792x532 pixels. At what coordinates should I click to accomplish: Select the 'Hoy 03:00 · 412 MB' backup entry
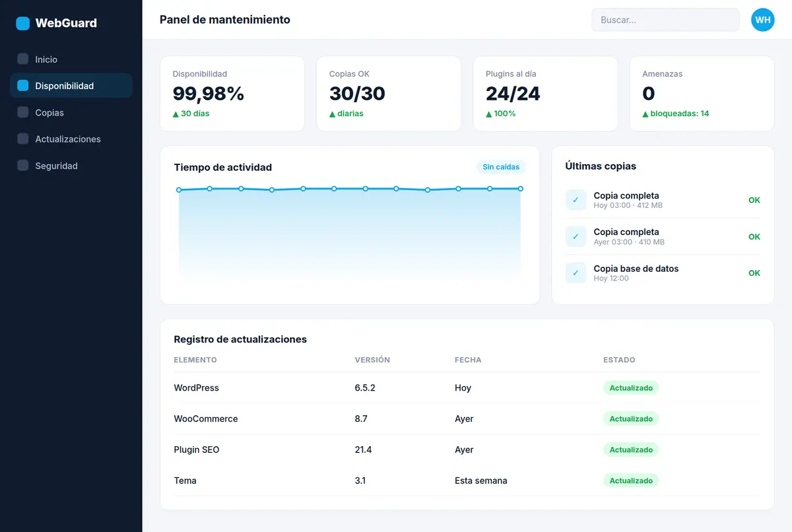pyautogui.click(x=663, y=200)
